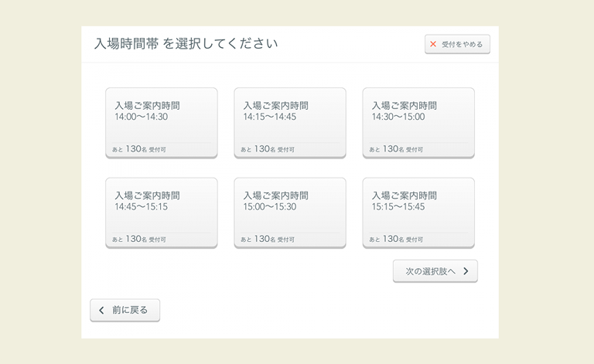Select the 14:45～15:15 entry time slot
The width and height of the screenshot is (594, 364).
coord(162,213)
